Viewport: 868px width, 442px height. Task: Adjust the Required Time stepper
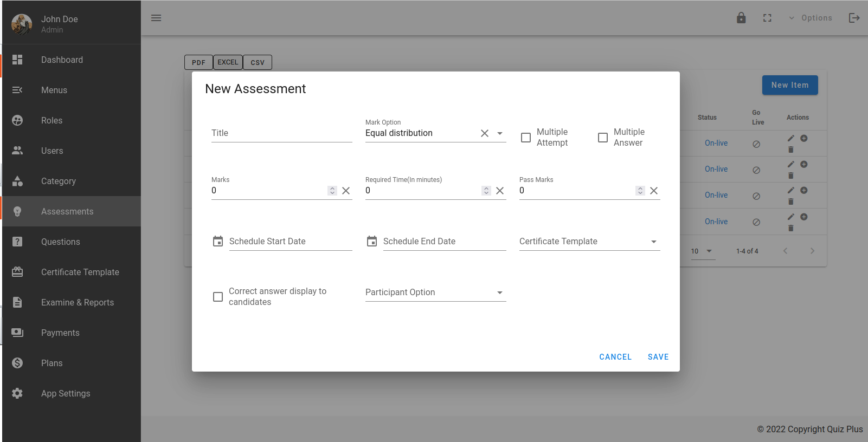click(x=486, y=191)
